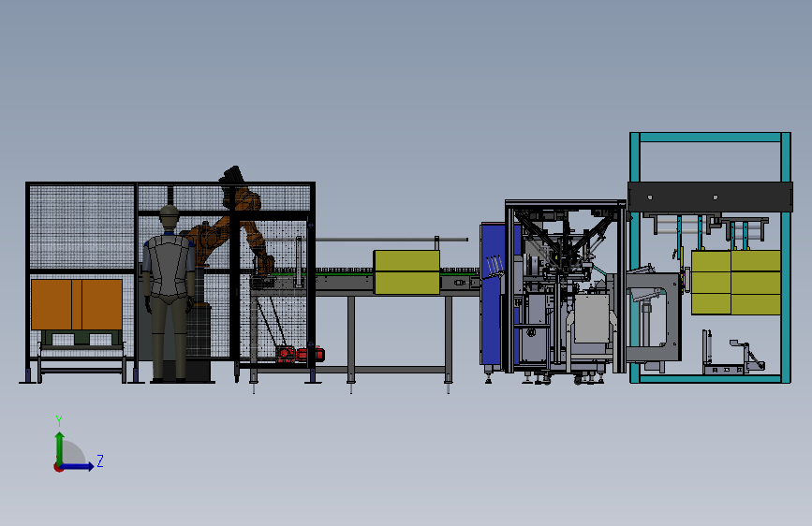Select the black crossbeam on the teal gantry
Screen dimensions: 812x526
pos(710,197)
